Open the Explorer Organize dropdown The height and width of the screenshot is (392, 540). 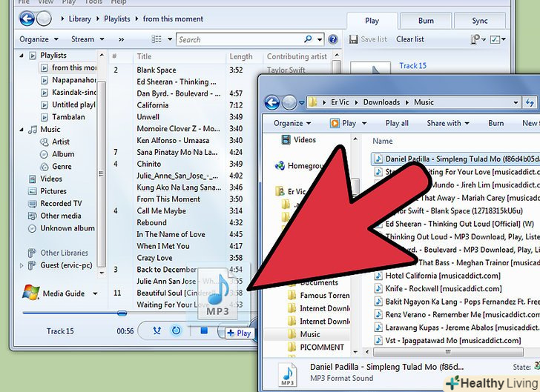pos(292,123)
